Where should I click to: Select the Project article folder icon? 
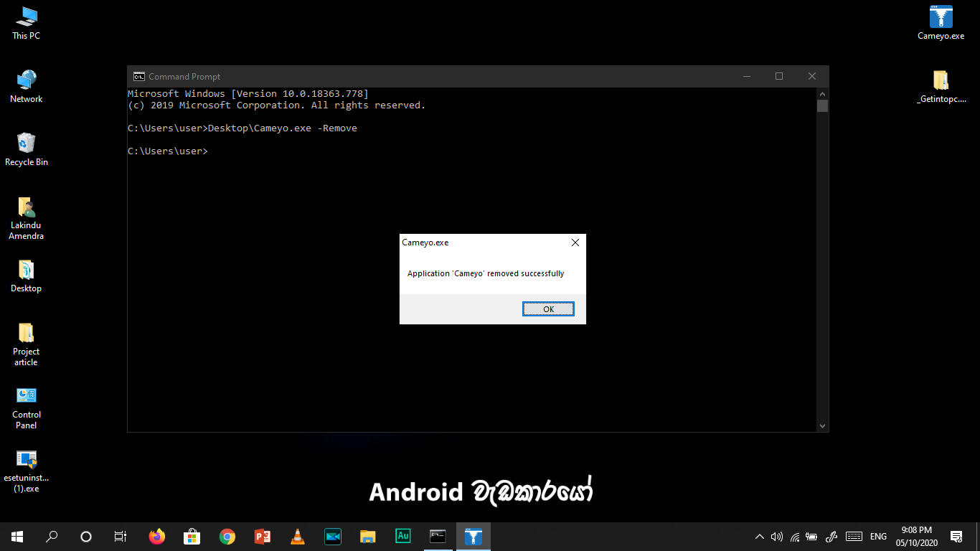tap(27, 344)
